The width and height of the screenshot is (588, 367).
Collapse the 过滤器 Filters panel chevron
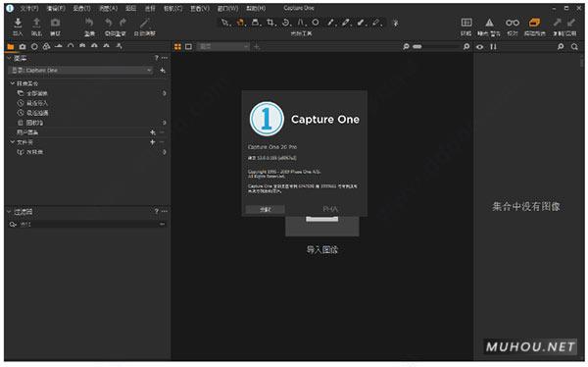tap(9, 212)
